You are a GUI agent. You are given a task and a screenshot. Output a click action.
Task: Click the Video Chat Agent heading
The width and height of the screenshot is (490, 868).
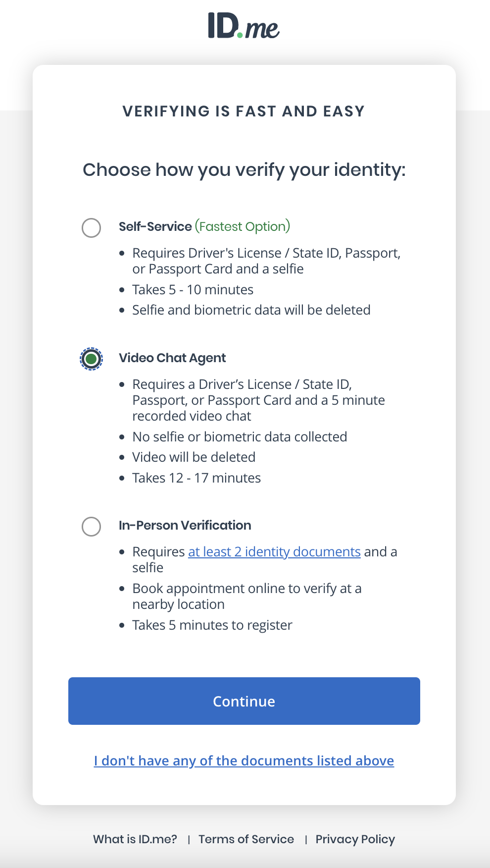pos(172,358)
